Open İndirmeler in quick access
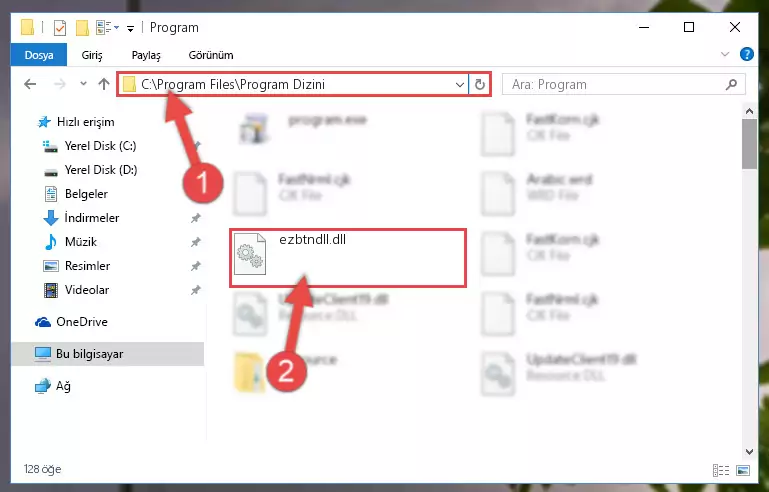 click(92, 218)
